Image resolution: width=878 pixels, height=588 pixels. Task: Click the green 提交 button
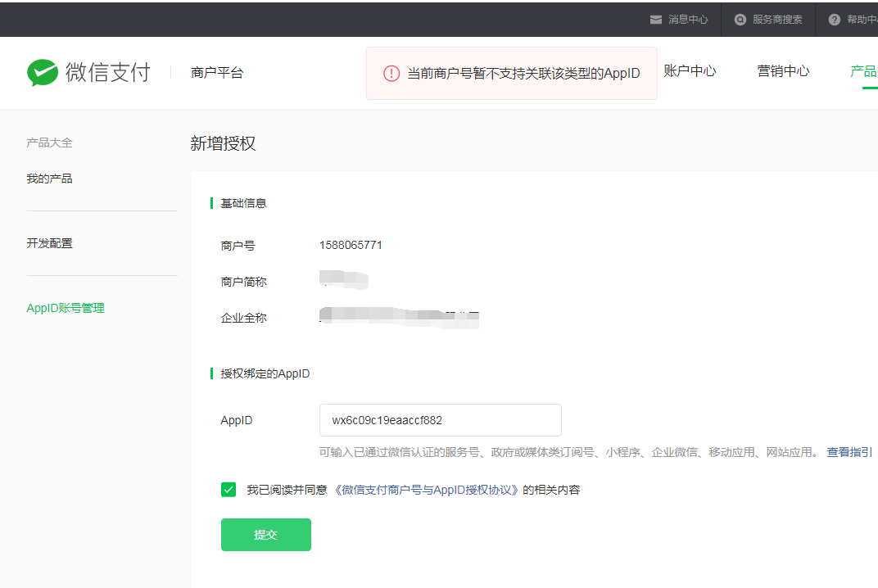click(x=266, y=535)
